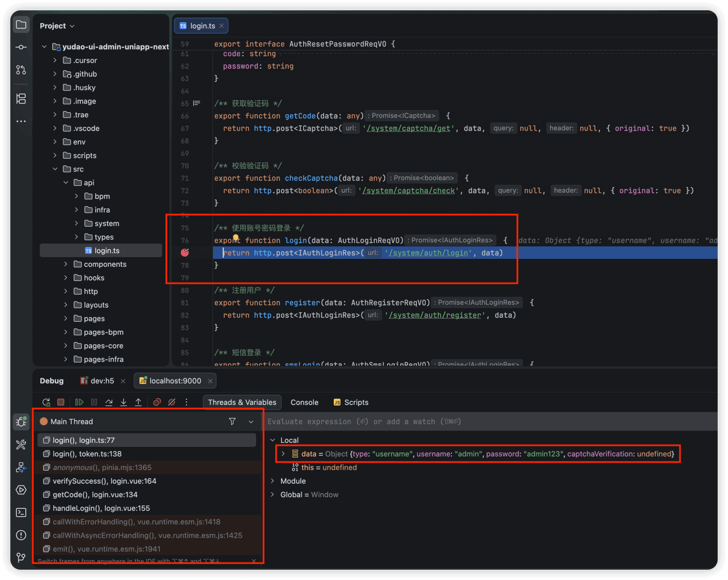
Task: Open the View Breakpoints dialog
Action: (157, 402)
